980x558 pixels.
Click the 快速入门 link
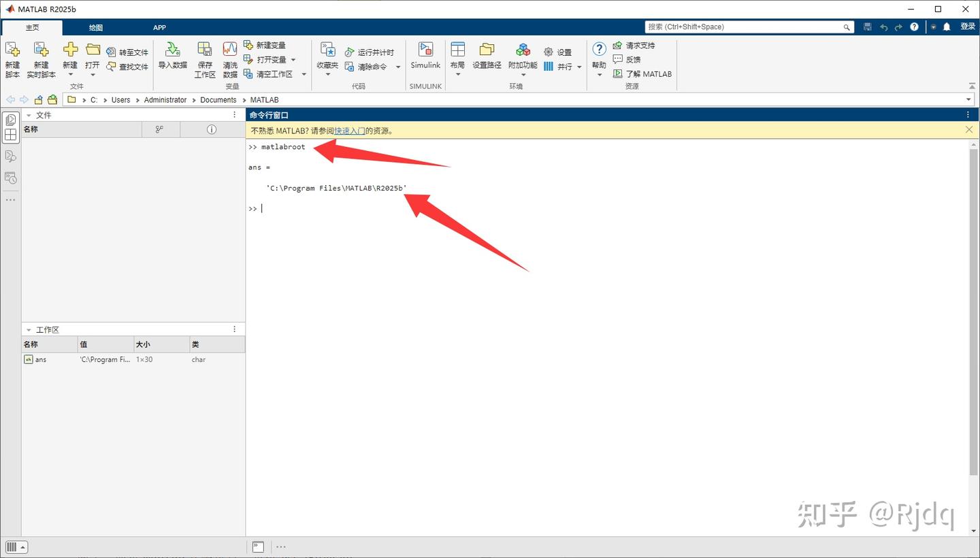click(349, 131)
